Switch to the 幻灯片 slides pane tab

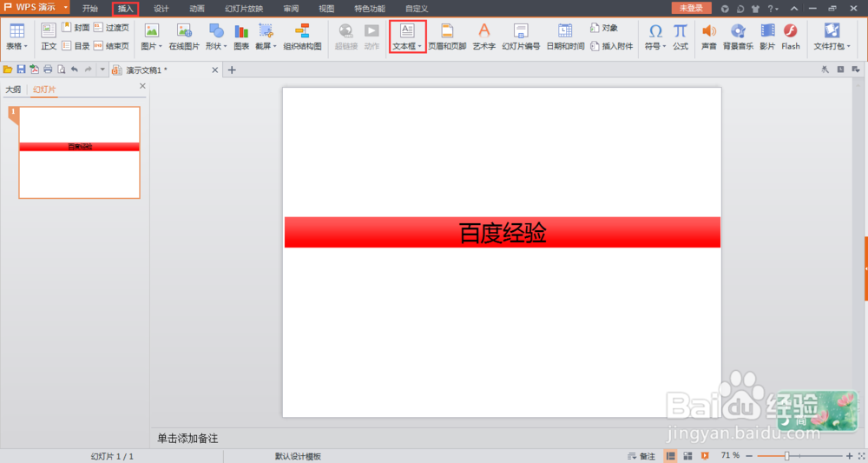pos(44,89)
